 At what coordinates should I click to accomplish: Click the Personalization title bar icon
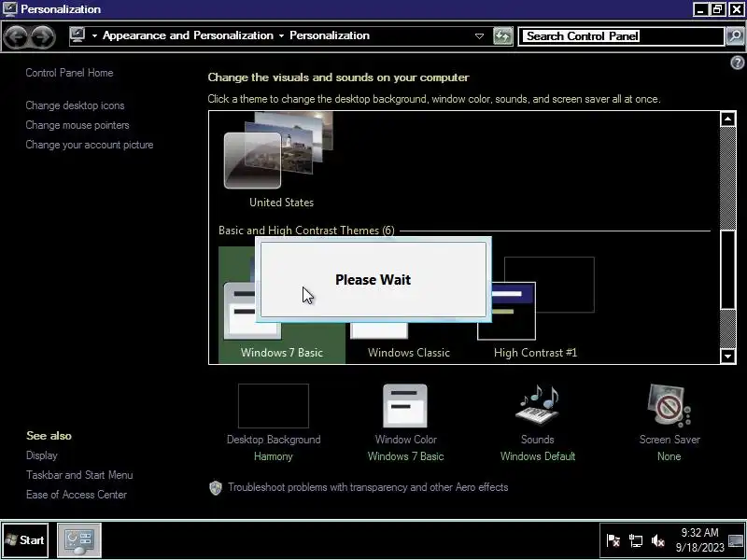click(9, 8)
